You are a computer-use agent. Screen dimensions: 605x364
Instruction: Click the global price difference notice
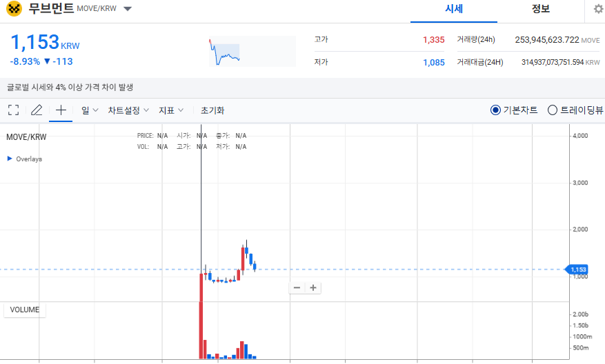[70, 87]
